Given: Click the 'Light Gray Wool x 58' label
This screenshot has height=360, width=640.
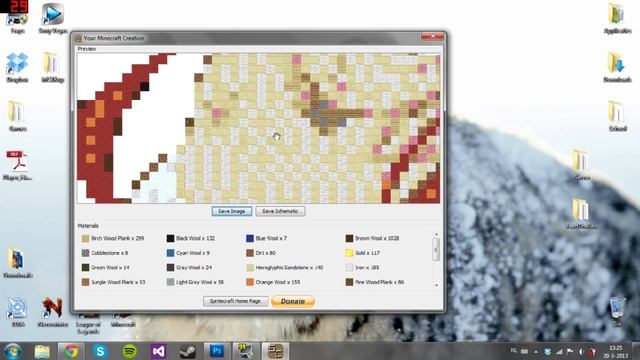Looking at the screenshot, I should pos(200,282).
